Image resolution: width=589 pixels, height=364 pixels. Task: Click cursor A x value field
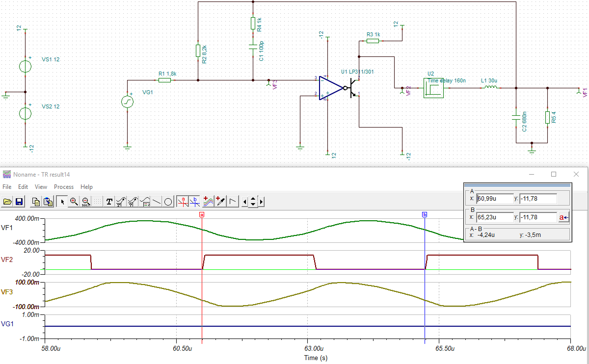[x=494, y=199]
